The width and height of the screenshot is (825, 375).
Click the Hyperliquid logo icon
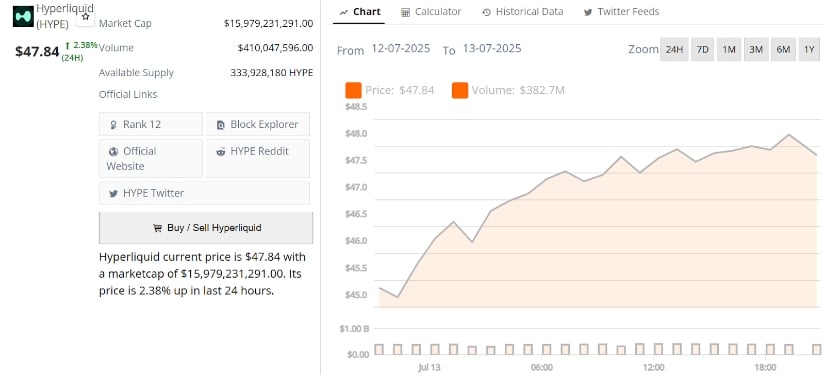[23, 17]
